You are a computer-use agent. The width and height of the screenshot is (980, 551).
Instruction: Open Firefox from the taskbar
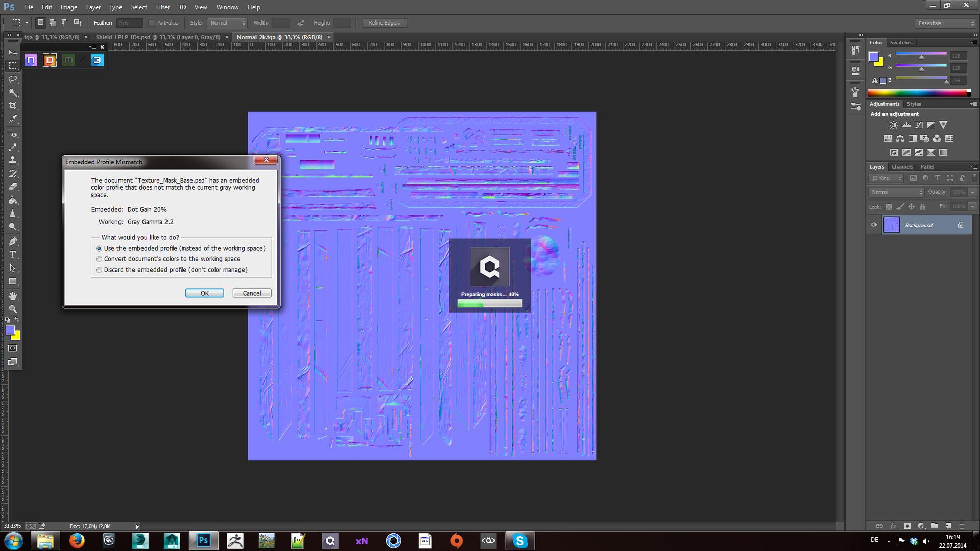click(77, 541)
